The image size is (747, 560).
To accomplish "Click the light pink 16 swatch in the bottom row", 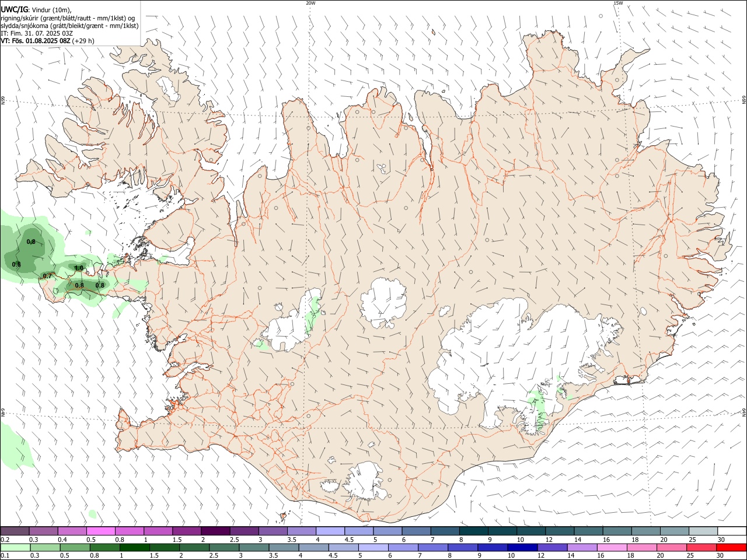I will 612,547.
